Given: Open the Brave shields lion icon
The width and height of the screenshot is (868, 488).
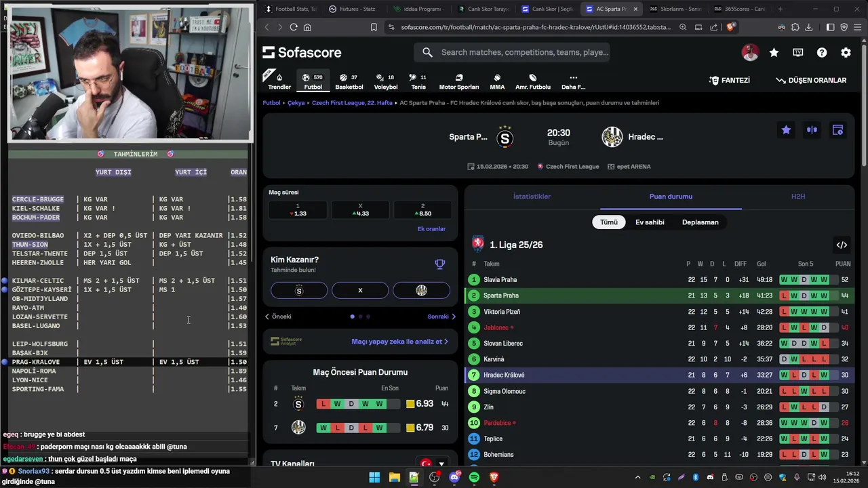Looking at the screenshot, I should [730, 27].
